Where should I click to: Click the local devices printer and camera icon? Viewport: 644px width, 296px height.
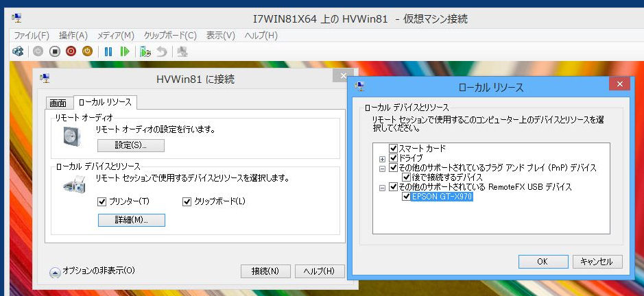[x=75, y=184]
